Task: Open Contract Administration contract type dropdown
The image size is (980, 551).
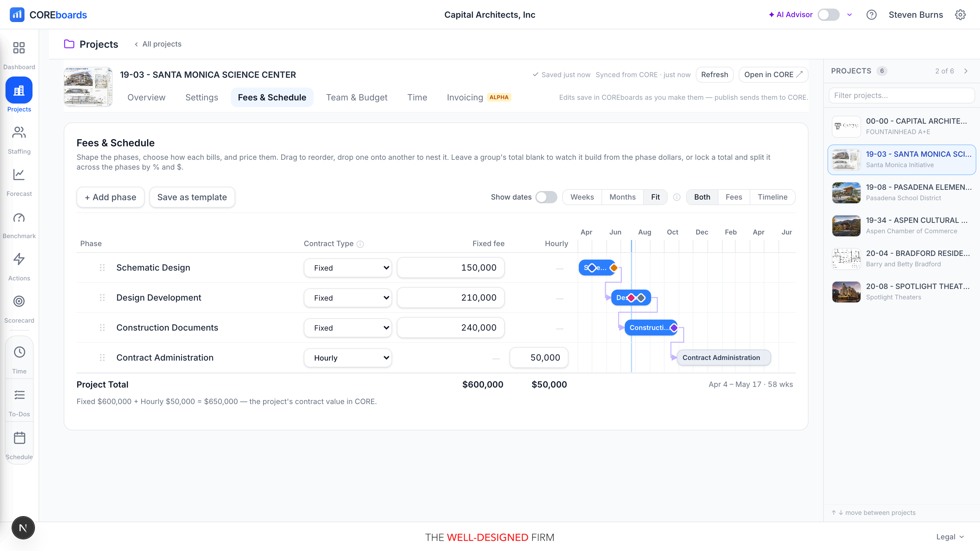Action: 348,358
